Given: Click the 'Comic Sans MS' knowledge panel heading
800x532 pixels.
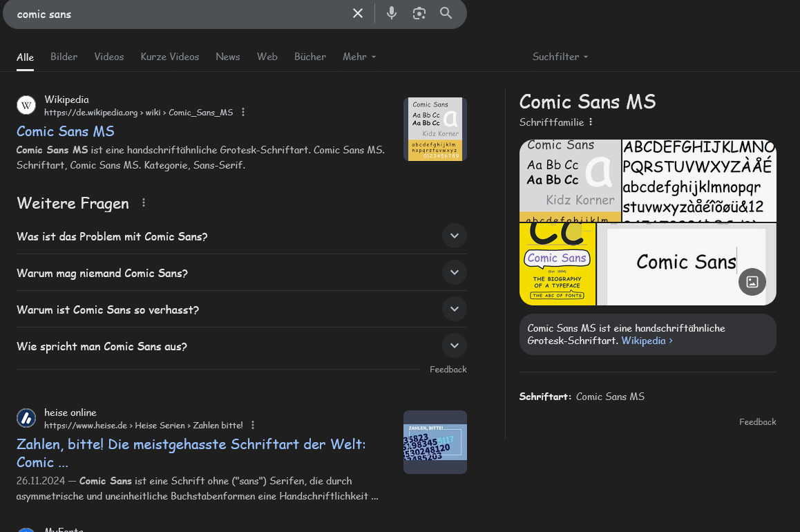Looking at the screenshot, I should pos(587,102).
